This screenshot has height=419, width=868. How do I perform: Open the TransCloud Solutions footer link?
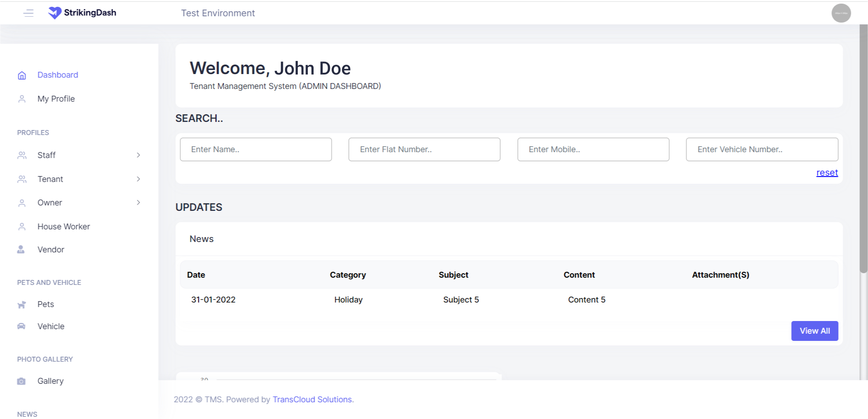(312, 400)
